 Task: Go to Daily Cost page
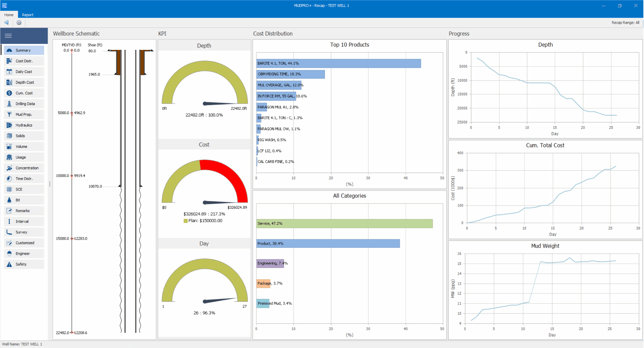[x=24, y=72]
